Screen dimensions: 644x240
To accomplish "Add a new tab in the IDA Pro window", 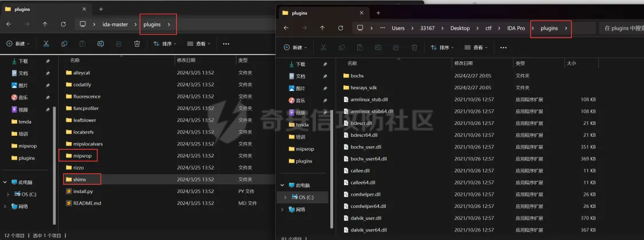I will click(x=378, y=13).
